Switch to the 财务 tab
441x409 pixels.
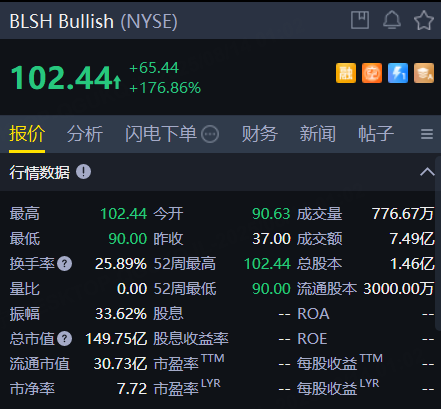click(x=259, y=134)
